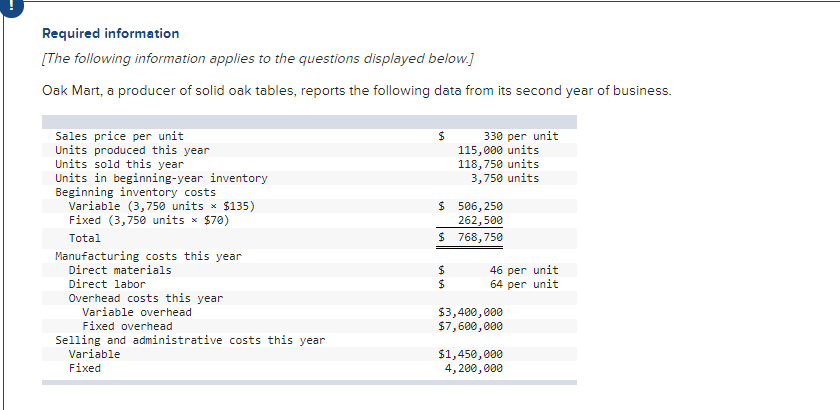Click the '$1,450,000' amount
The image size is (840, 410).
pos(471,354)
